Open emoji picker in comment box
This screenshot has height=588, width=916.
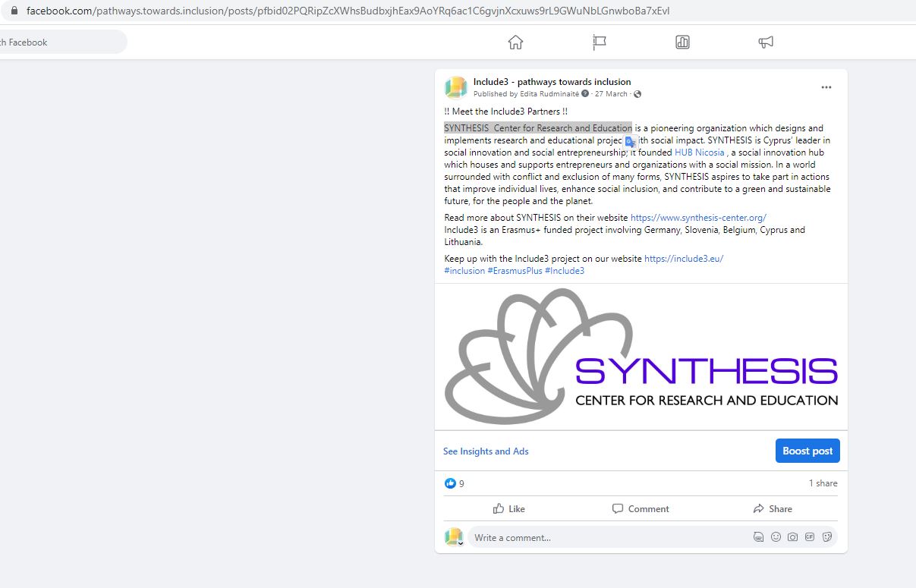pyautogui.click(x=776, y=537)
